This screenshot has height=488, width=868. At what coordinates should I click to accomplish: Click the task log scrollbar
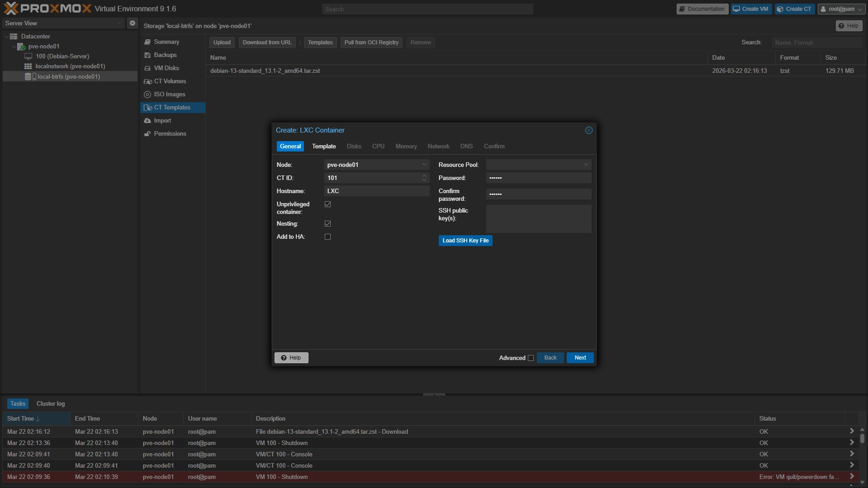(862, 438)
